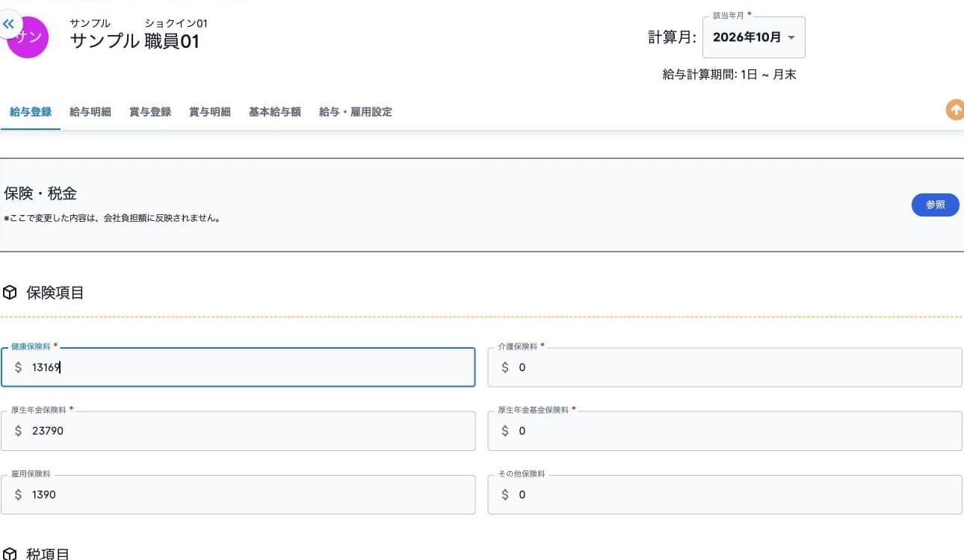Click the orange scroll-to-top arrow icon

click(x=955, y=110)
